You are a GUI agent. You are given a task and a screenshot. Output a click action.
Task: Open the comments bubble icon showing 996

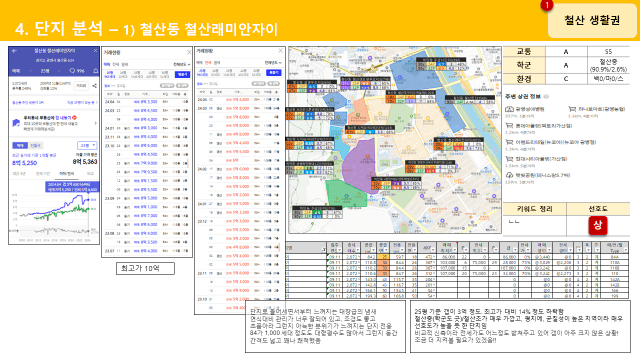[72, 71]
